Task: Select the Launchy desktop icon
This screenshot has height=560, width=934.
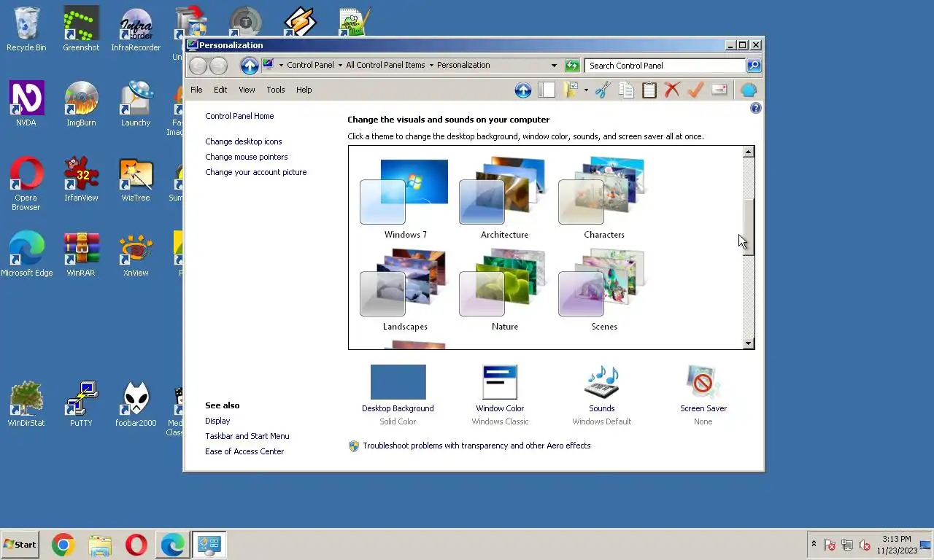Action: pyautogui.click(x=136, y=104)
